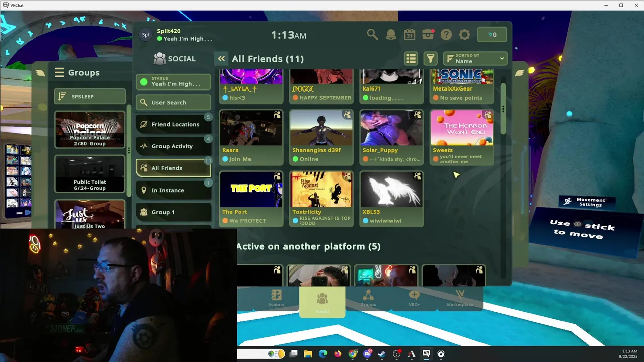Screen dimensions: 644x362
Task: Open Discord from the taskbar
Action: pos(367,354)
